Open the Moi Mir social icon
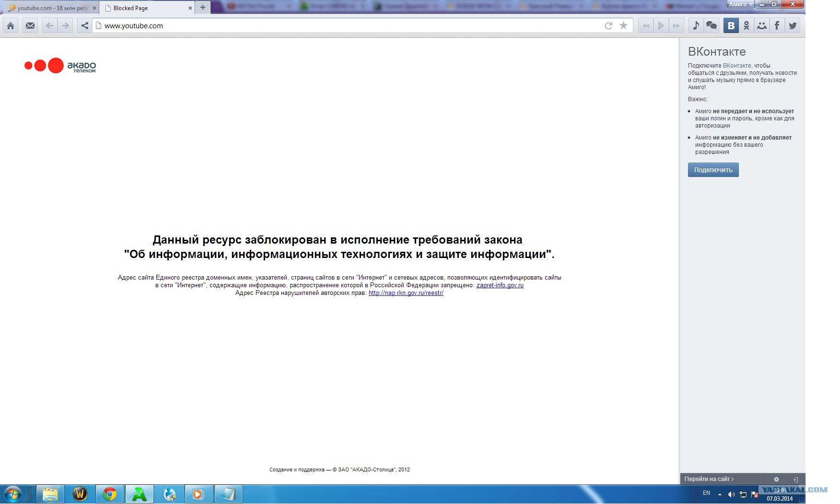 pos(762,26)
